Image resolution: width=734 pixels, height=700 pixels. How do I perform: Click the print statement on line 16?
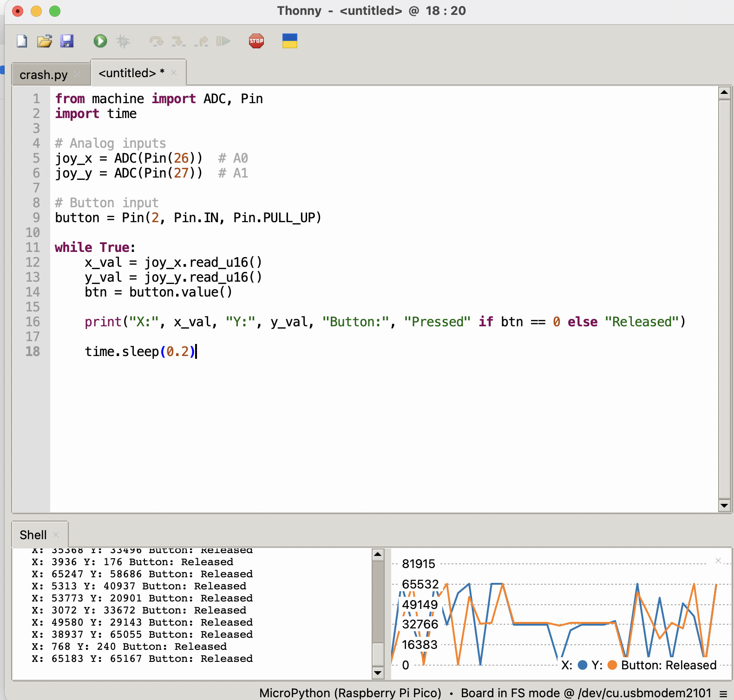pyautogui.click(x=385, y=322)
